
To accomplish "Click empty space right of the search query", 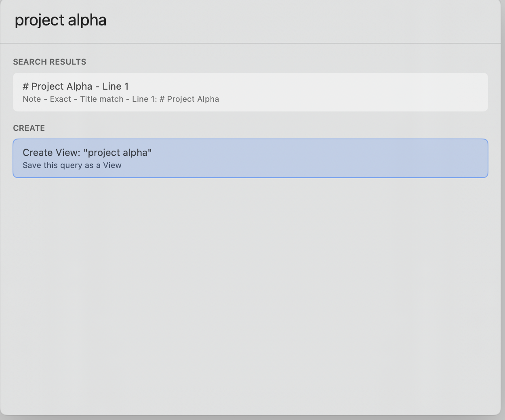I will [303, 21].
